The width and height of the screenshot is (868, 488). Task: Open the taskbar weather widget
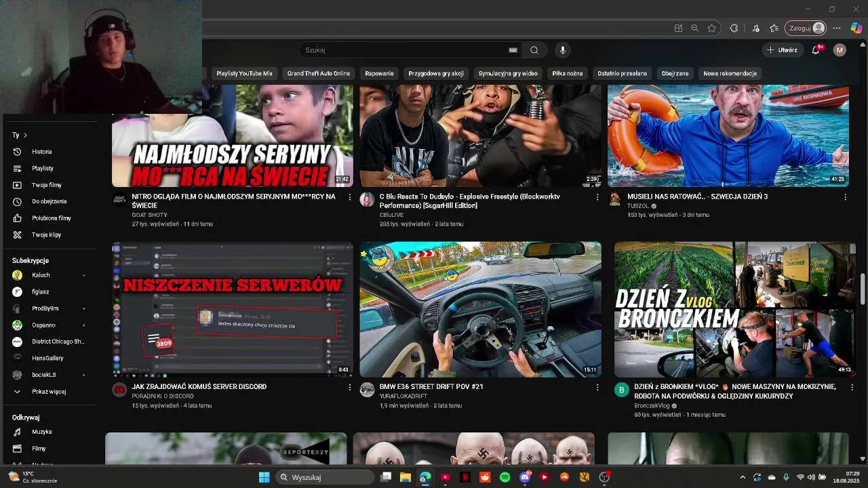(x=33, y=477)
